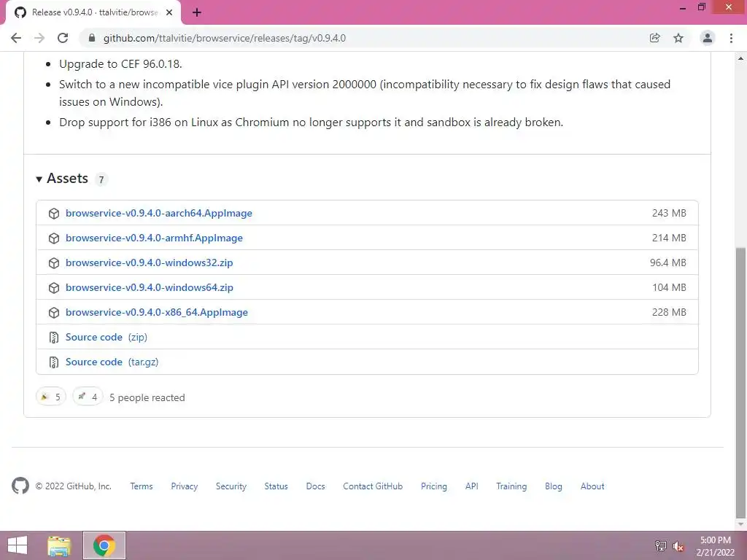Click the scrollbar down arrow
Image resolution: width=747 pixels, height=560 pixels.
(741, 524)
